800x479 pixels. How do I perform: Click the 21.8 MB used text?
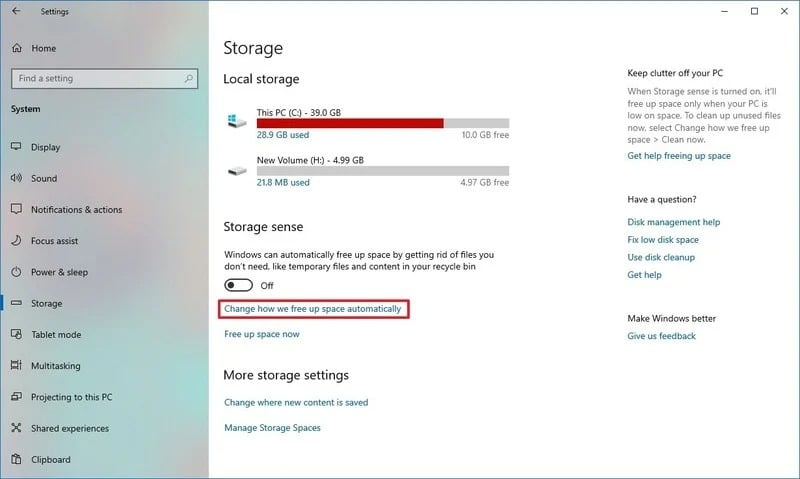pos(283,182)
